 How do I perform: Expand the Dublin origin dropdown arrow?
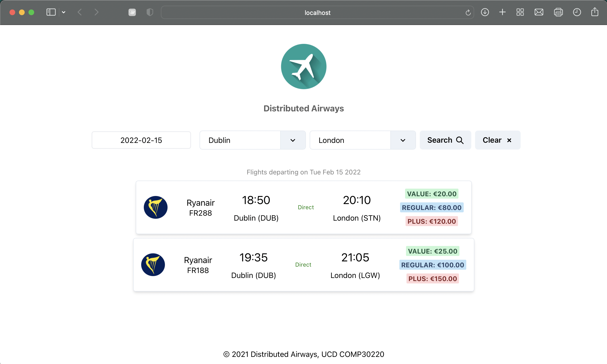coord(293,140)
